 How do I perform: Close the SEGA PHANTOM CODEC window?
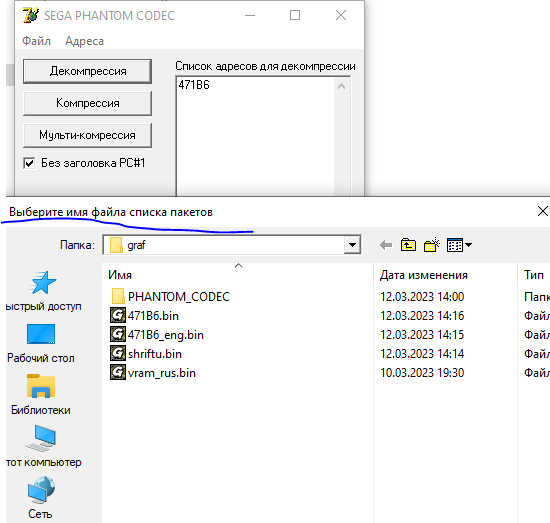[341, 15]
